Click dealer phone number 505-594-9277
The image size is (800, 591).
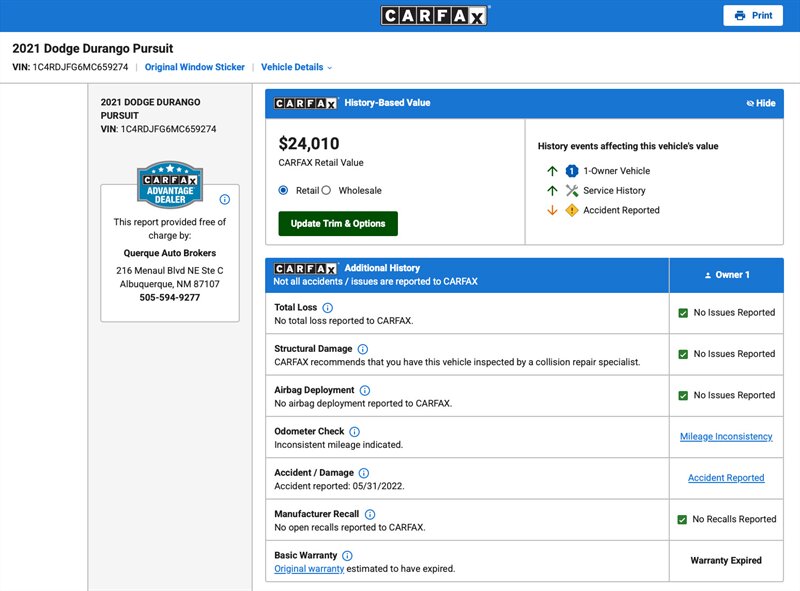pos(170,298)
